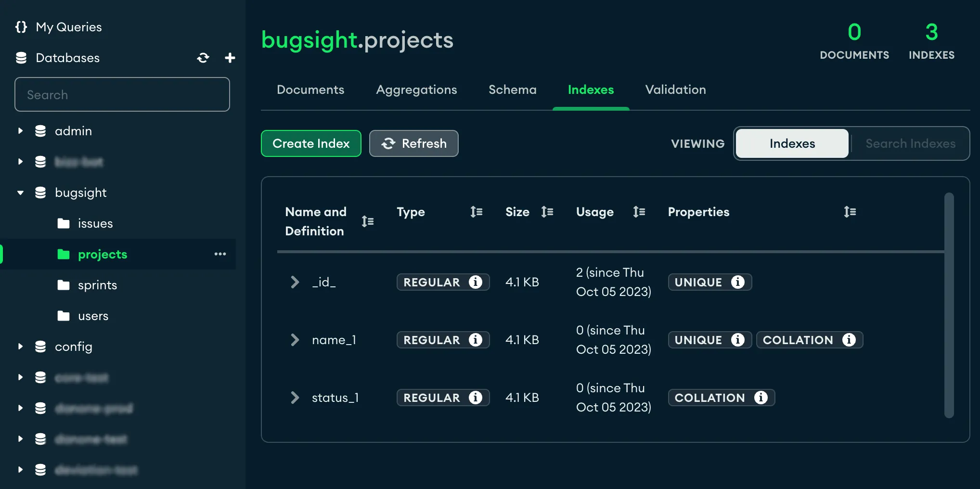This screenshot has height=489, width=980.
Task: Click info icon on _id_ UNIQUE badge
Action: (737, 282)
